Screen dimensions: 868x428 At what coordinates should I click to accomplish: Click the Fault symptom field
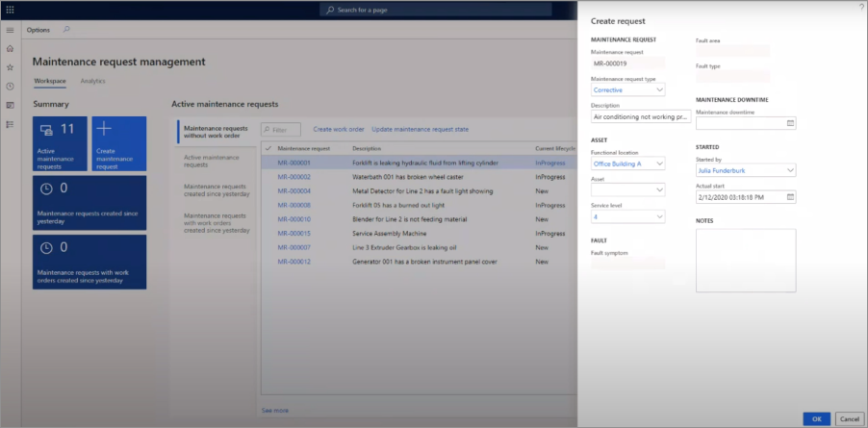627,264
